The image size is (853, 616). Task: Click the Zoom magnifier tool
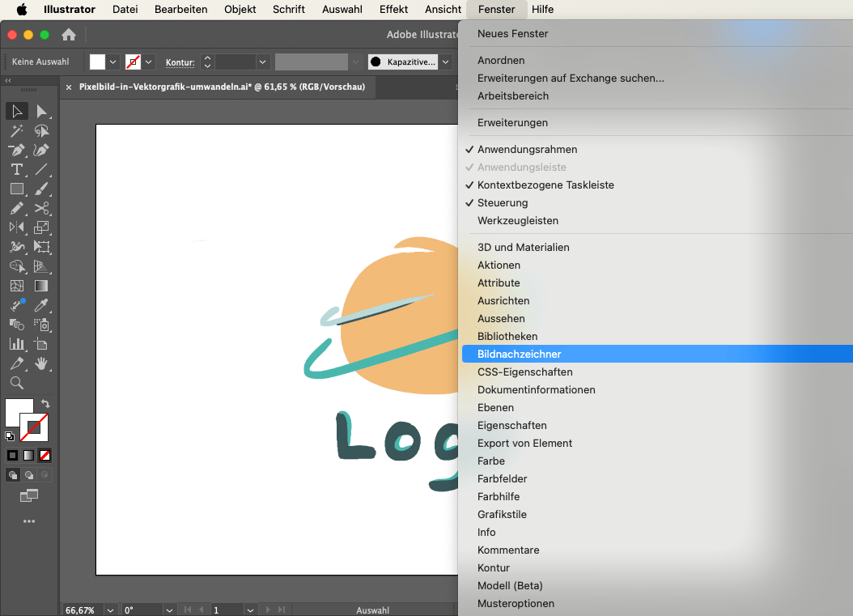coord(16,383)
